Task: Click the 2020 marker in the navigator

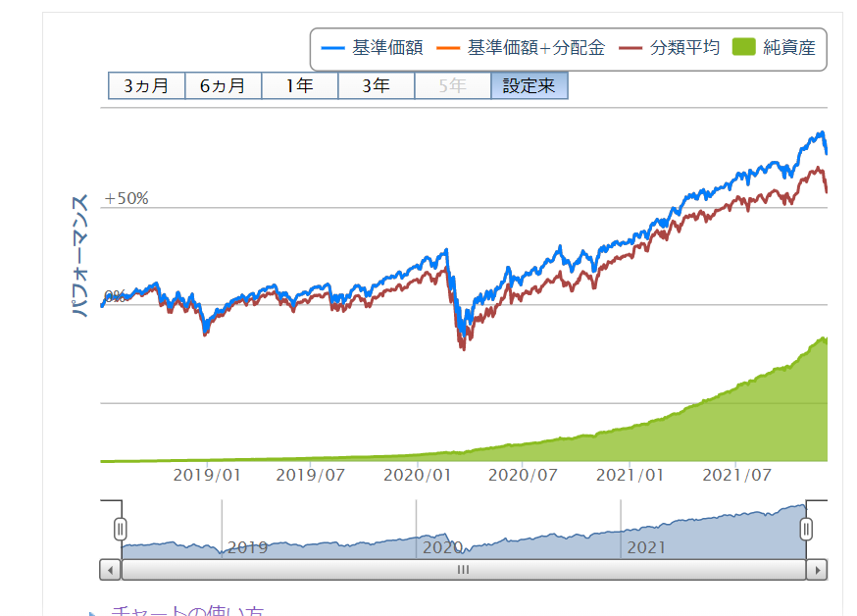Action: click(x=442, y=547)
